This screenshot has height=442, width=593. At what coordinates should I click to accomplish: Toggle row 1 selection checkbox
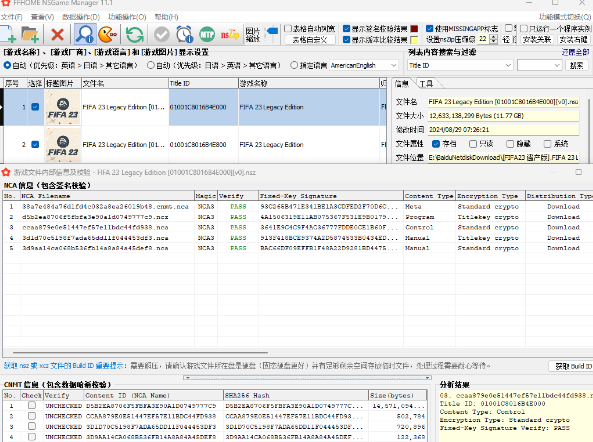(x=35, y=107)
